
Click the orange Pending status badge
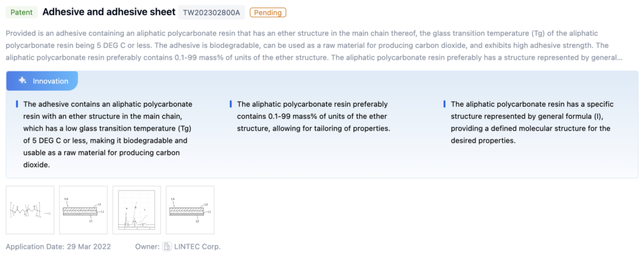267,13
